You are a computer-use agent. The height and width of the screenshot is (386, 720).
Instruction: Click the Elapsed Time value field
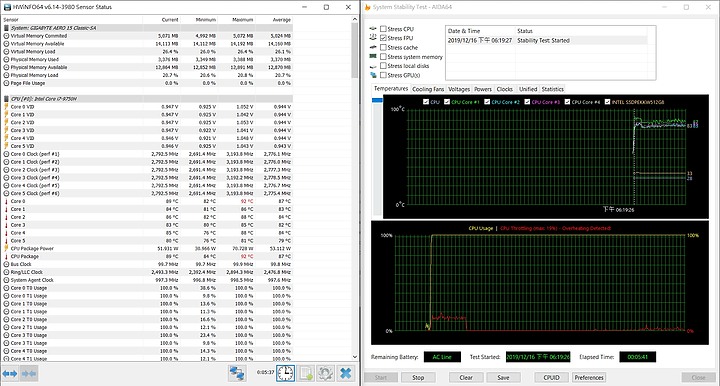coord(637,357)
